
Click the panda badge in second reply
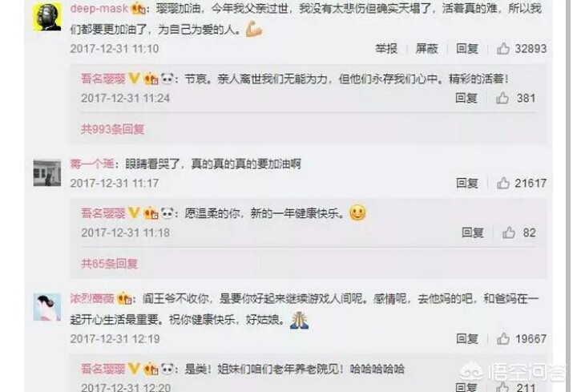pos(167,212)
